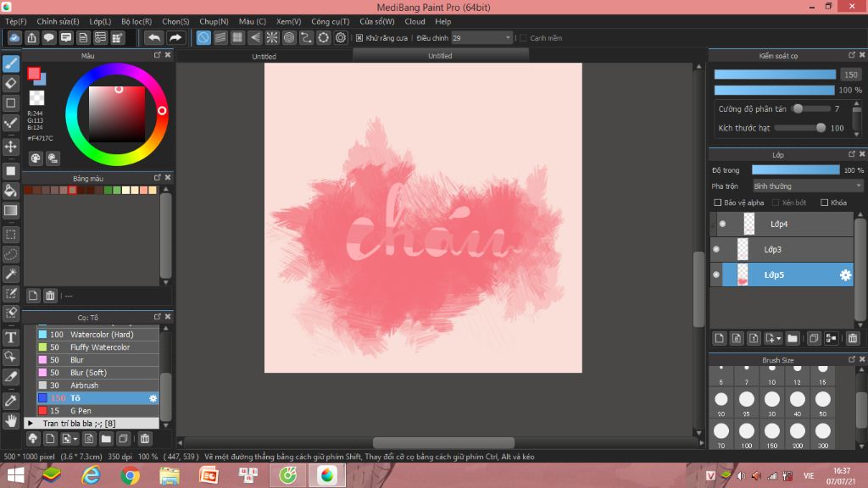Open the Tệp(F) menu

16,21
